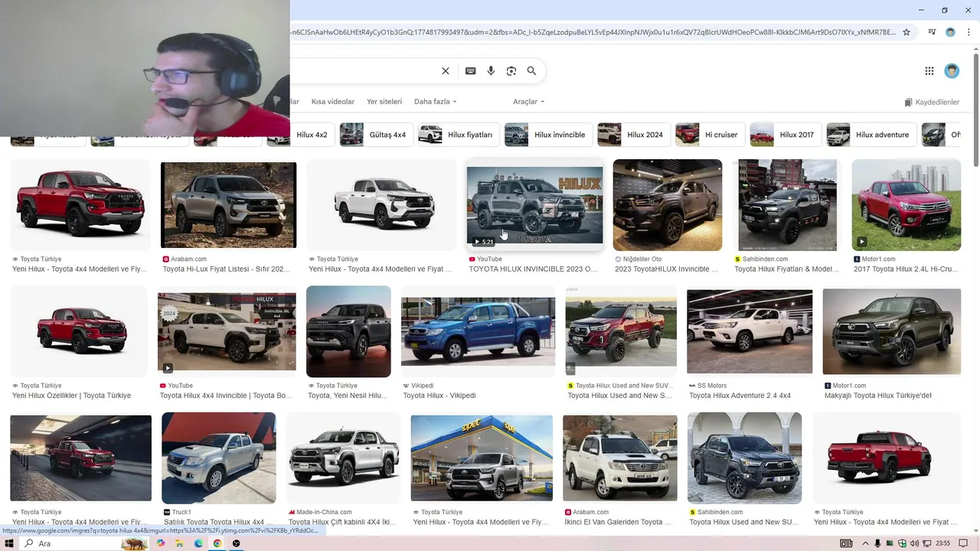Bookmark this page with the star icon
This screenshot has width=980, height=551.
[906, 32]
